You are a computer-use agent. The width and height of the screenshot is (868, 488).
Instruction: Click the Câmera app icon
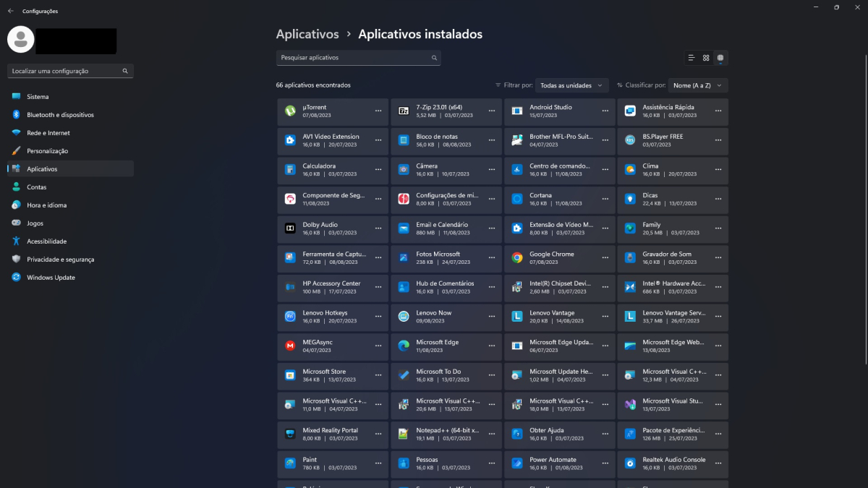(x=404, y=169)
